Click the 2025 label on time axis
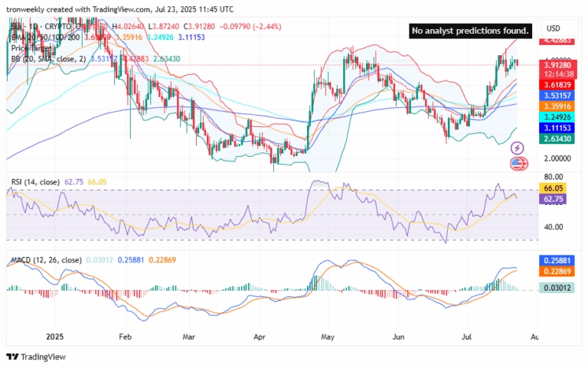This screenshot has height=368, width=588. (55, 336)
